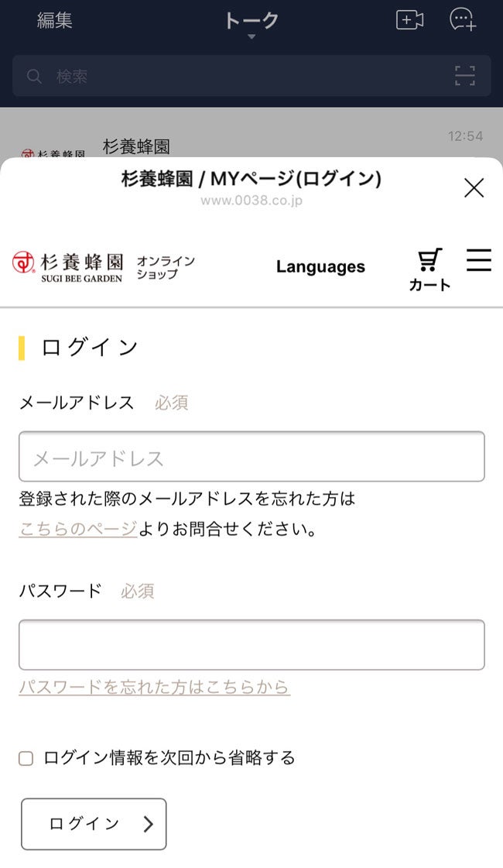This screenshot has width=503, height=868.
Task: Start a new video call
Action: click(x=409, y=20)
